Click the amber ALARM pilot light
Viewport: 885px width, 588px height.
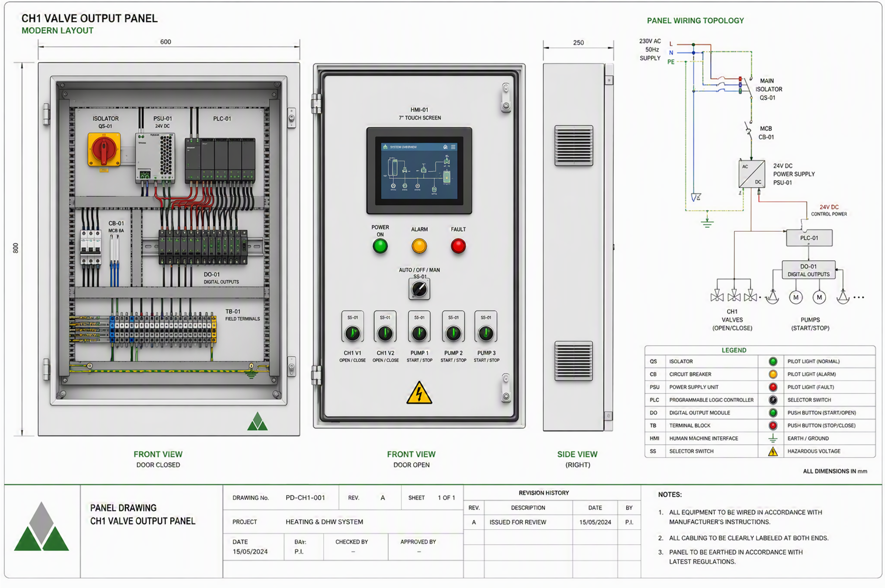[419, 246]
